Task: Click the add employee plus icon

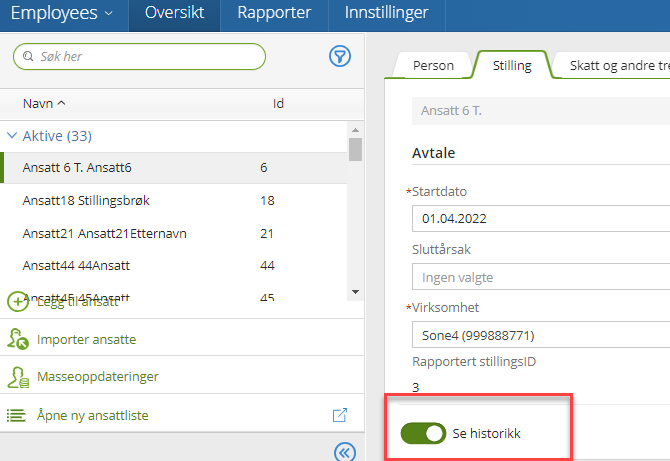Action: tap(18, 302)
